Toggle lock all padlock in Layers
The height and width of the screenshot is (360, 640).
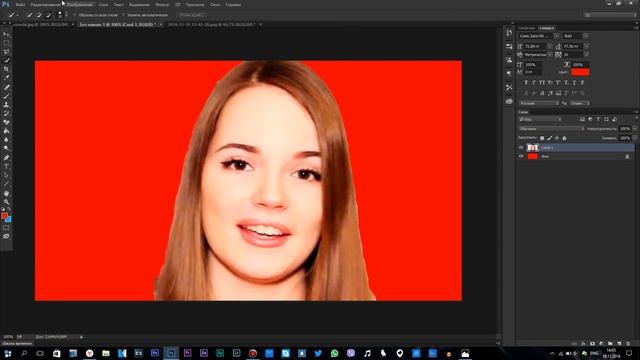click(564, 138)
